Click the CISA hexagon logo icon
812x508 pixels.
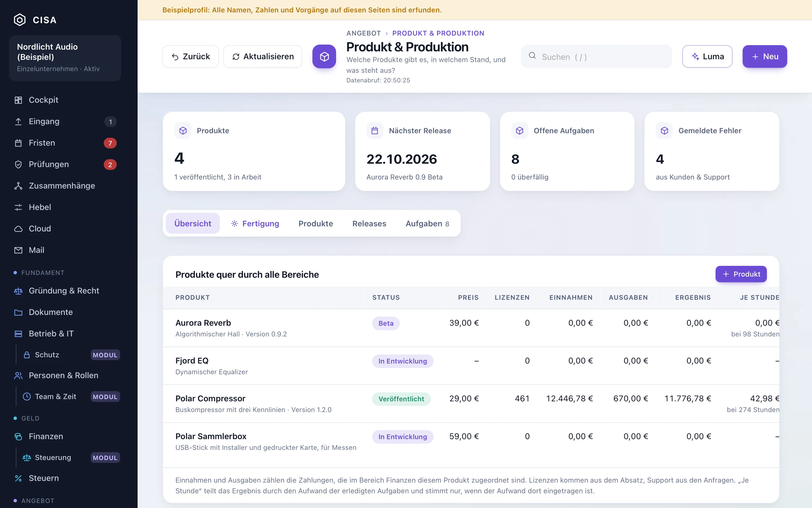pos(19,20)
